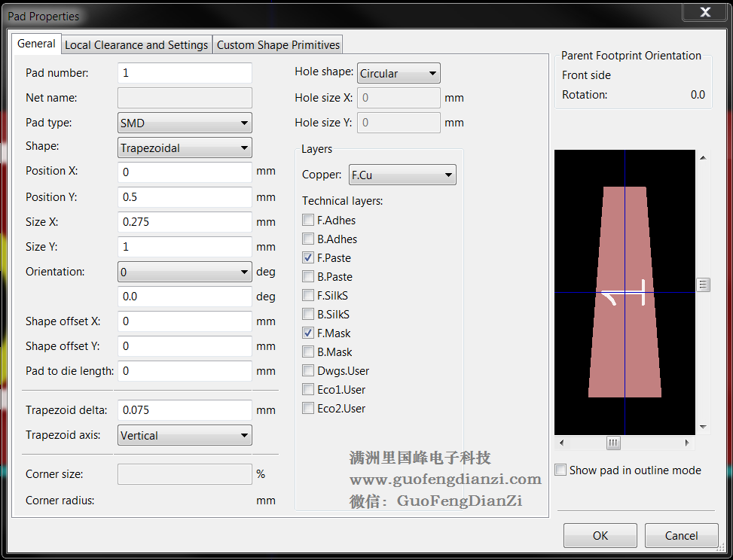Enable the B.SilkS layer checkbox
This screenshot has width=733, height=560.
(x=308, y=314)
